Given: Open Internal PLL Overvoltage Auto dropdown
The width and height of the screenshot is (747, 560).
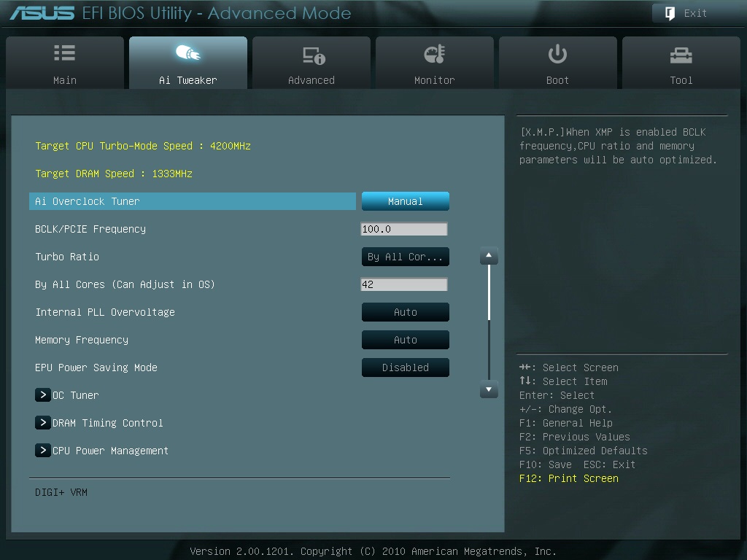Looking at the screenshot, I should (x=406, y=312).
